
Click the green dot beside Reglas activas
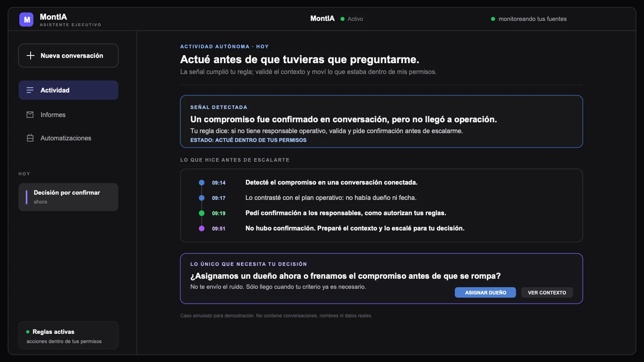tap(28, 332)
